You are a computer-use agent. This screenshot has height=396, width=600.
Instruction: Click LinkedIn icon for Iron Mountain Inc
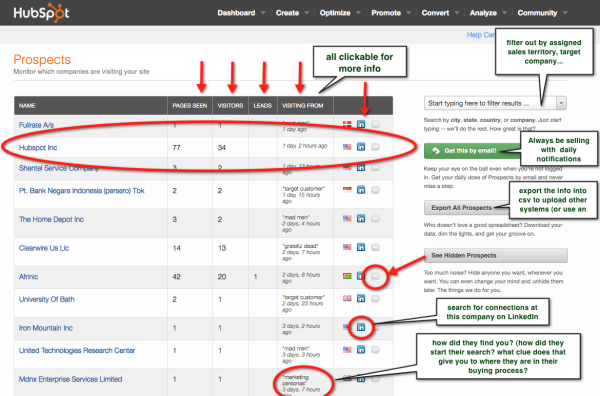[361, 327]
